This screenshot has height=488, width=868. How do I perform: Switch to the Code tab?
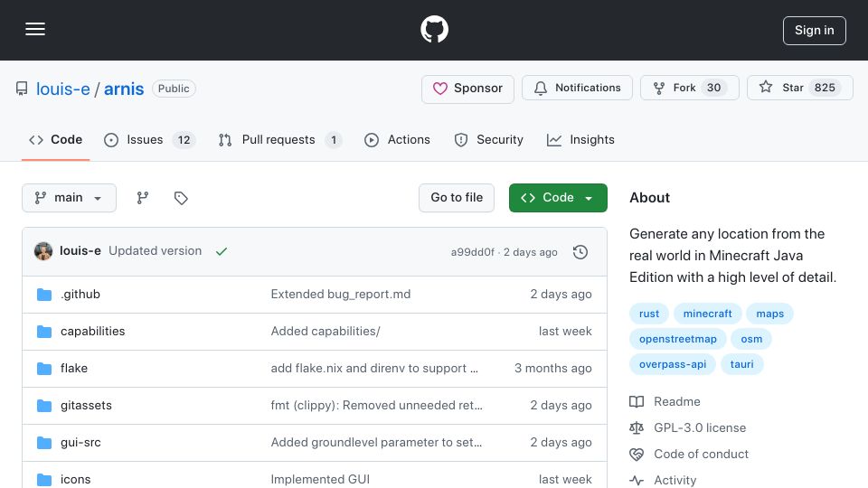coord(55,140)
